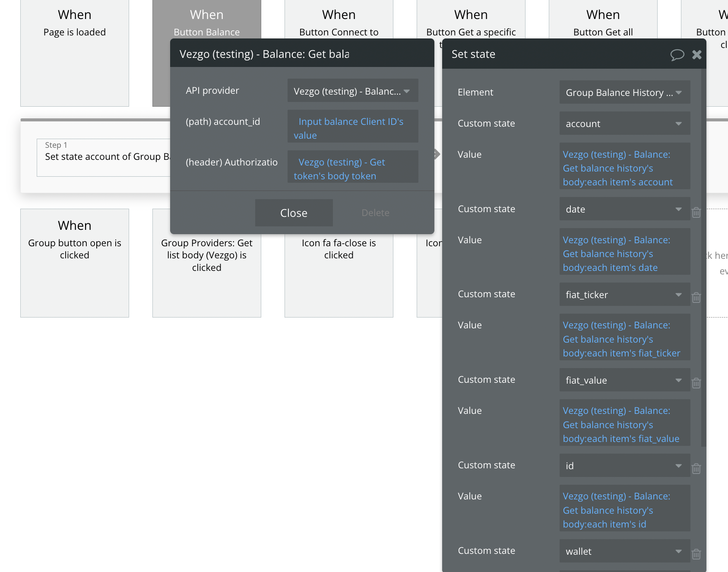Select Step 1 Set state action
The width and height of the screenshot is (728, 572).
(x=104, y=157)
